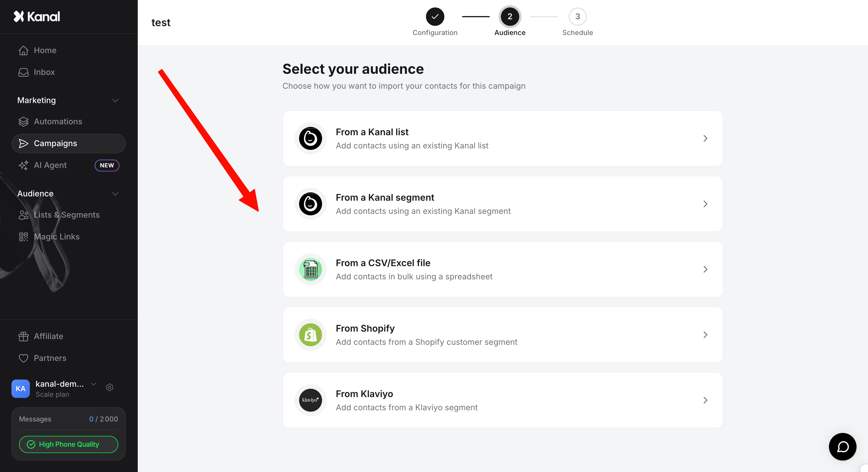Viewport: 868px width, 472px height.
Task: Click the High Phone Quality badge
Action: tap(68, 444)
